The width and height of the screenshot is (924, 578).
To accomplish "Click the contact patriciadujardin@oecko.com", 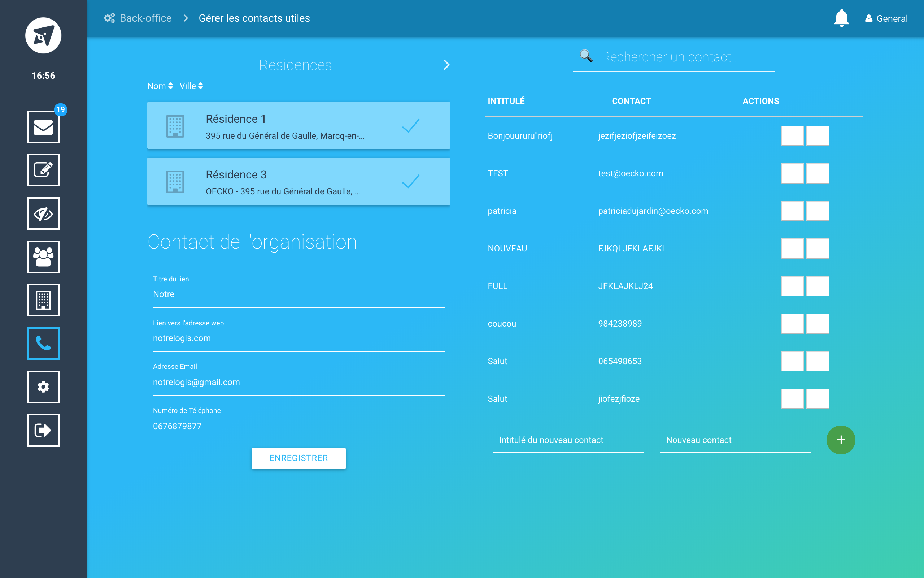I will click(x=653, y=211).
